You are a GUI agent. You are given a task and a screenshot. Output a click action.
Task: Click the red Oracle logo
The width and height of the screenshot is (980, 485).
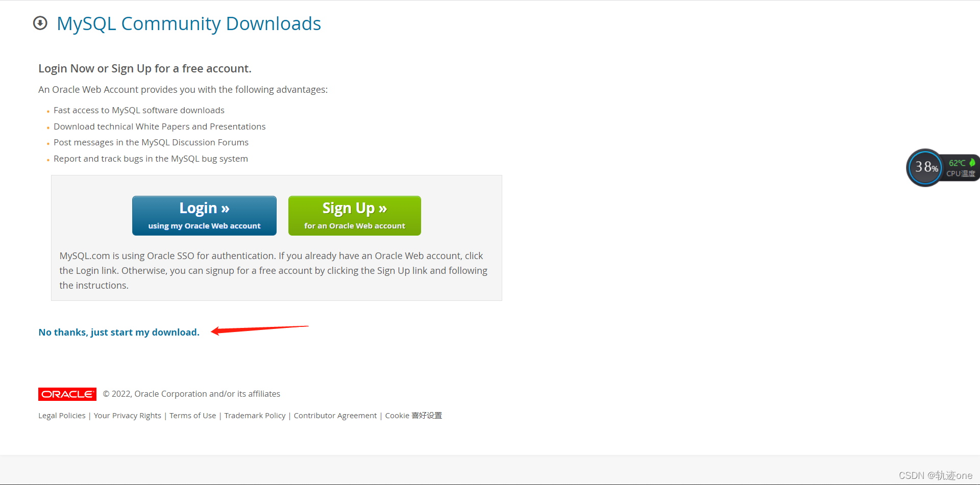[67, 394]
